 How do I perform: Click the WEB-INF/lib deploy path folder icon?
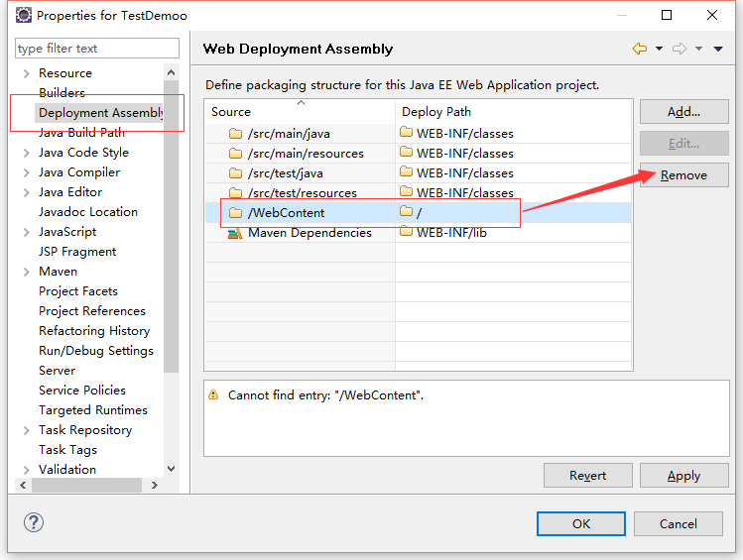coord(406,232)
